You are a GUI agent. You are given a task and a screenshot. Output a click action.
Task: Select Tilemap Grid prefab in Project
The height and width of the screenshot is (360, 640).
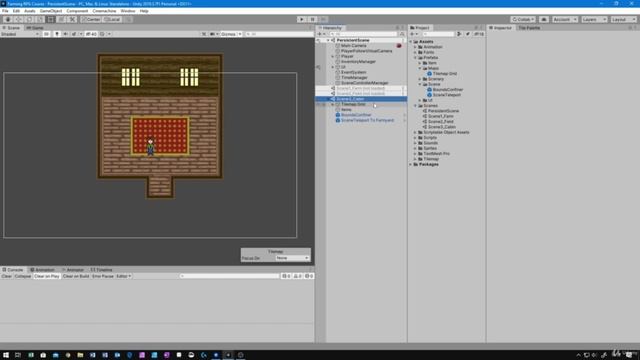[x=444, y=73]
